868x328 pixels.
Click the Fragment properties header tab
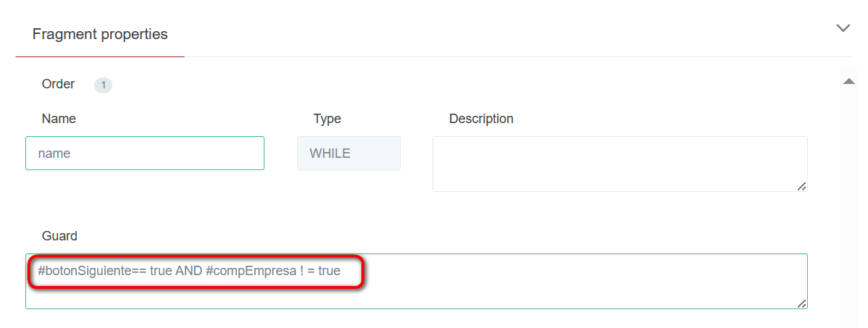coord(100,34)
